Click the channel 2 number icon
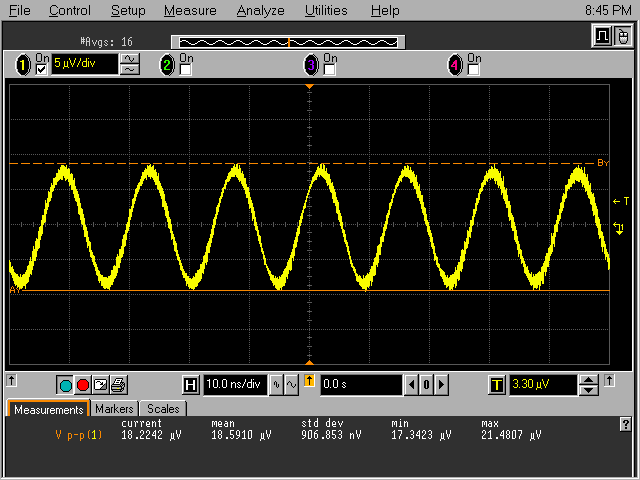The width and height of the screenshot is (640, 480). (x=167, y=65)
